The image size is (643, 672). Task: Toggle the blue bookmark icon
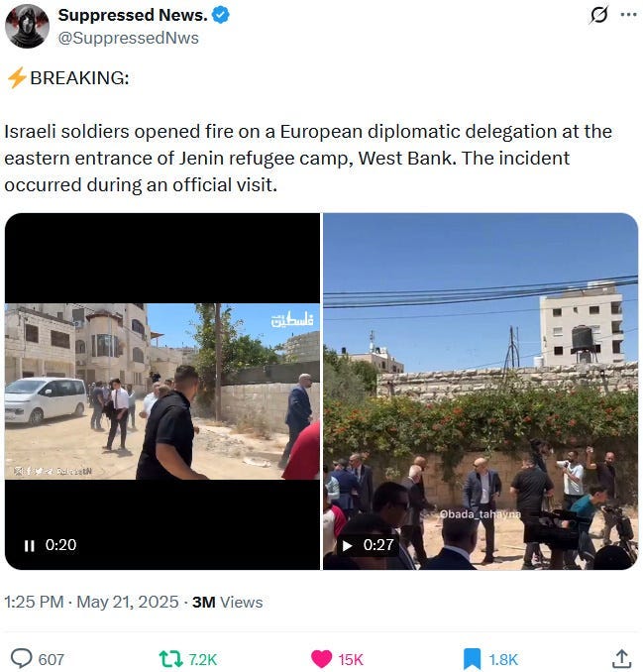coord(472,659)
